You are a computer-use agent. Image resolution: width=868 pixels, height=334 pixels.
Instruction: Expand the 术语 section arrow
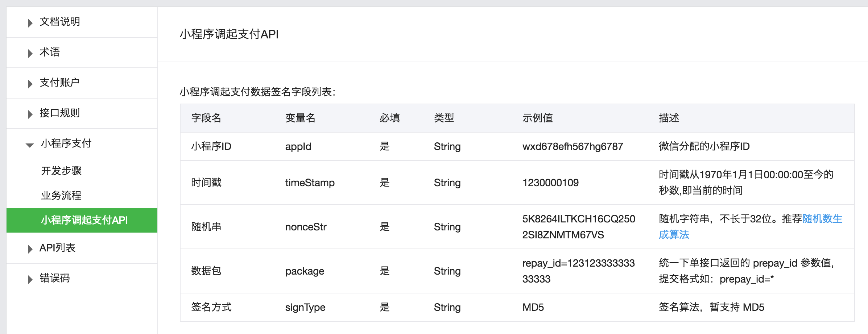(30, 53)
